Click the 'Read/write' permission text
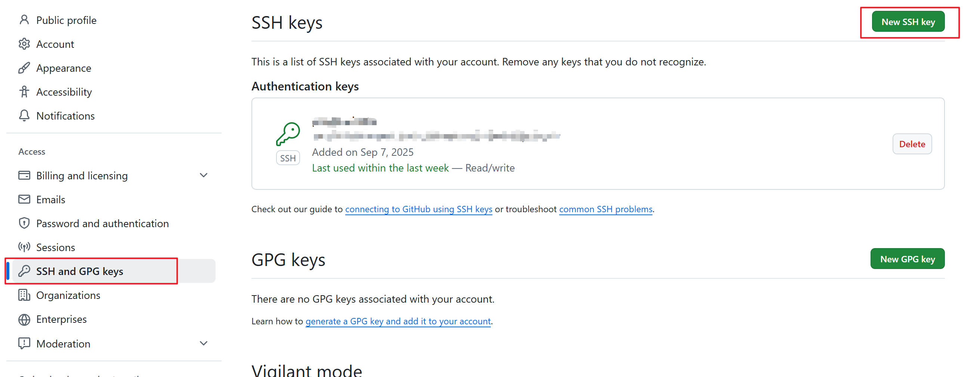Screen dimensions: 980x377 pyautogui.click(x=490, y=168)
